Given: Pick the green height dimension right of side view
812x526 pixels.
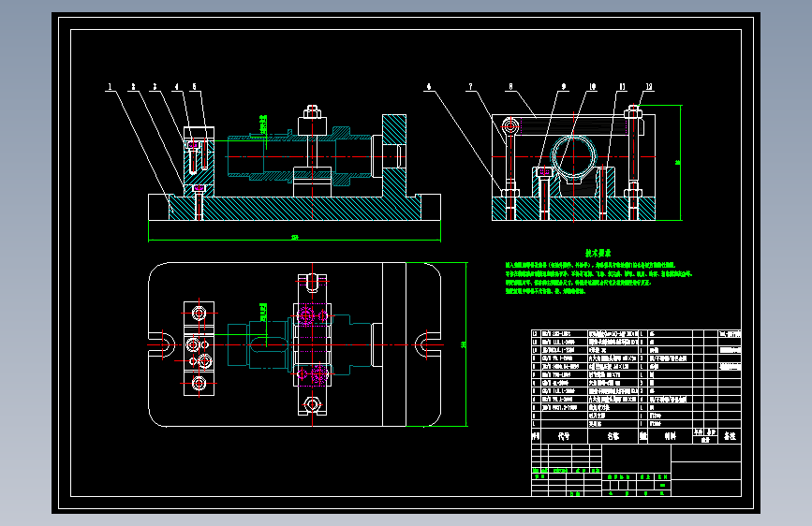Looking at the screenshot, I should tap(679, 163).
